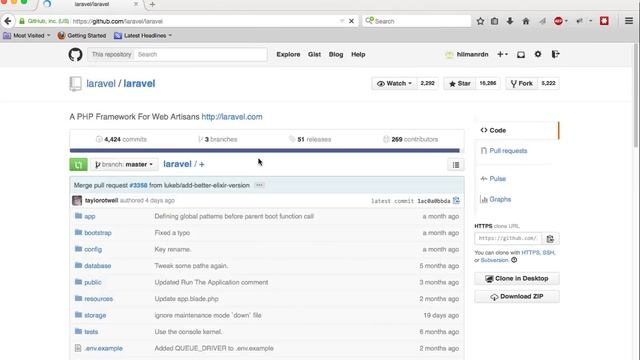The image size is (640, 360).
Task: Open the Most Visited bookmarks dropdown
Action: [27, 36]
